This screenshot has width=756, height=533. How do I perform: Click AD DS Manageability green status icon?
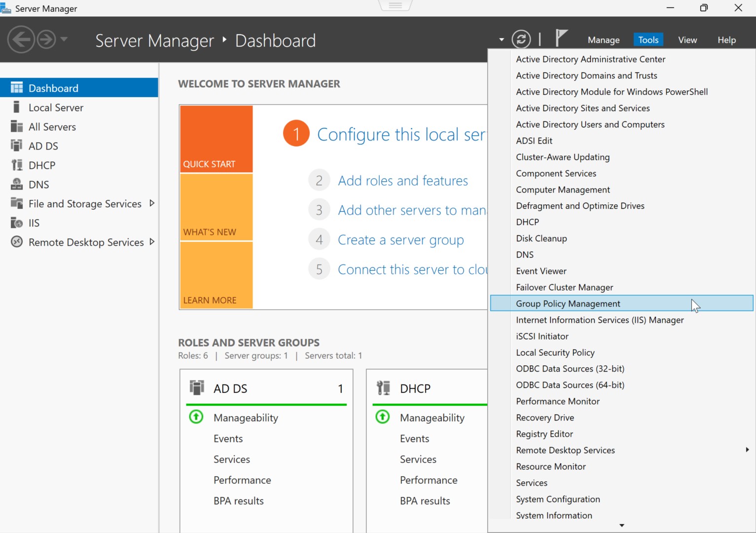[x=196, y=417]
